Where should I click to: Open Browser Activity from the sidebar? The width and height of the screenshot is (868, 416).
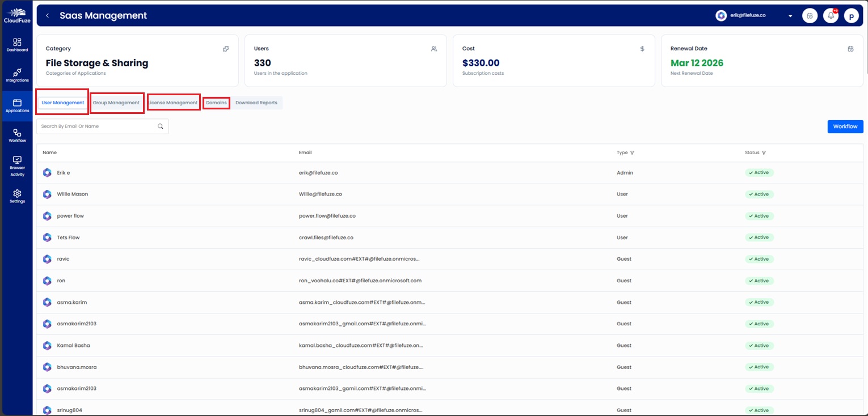(17, 165)
